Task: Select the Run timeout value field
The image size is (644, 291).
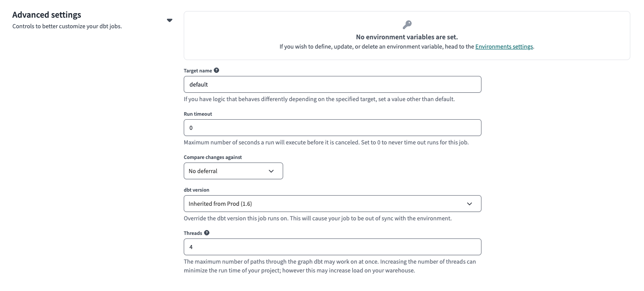Action: pos(332,128)
